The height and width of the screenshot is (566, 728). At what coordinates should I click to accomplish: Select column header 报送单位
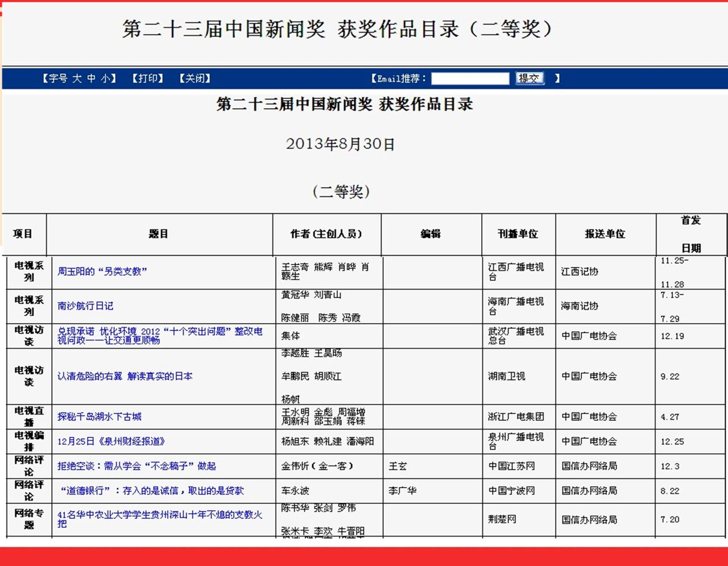point(605,234)
